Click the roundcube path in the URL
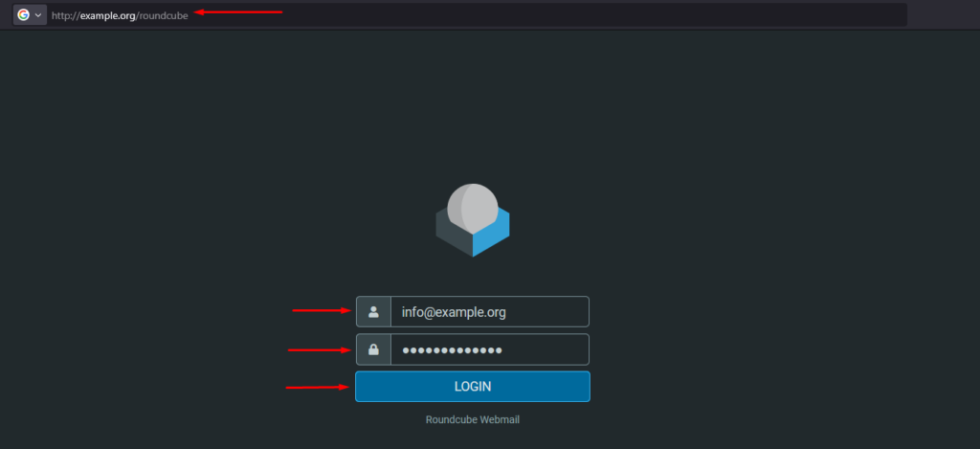This screenshot has height=449, width=980. [x=164, y=15]
